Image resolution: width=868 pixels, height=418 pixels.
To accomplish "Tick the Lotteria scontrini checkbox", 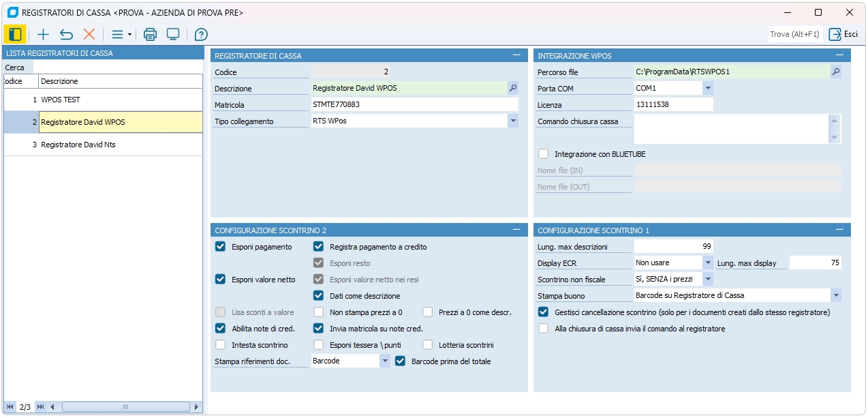I will (428, 345).
